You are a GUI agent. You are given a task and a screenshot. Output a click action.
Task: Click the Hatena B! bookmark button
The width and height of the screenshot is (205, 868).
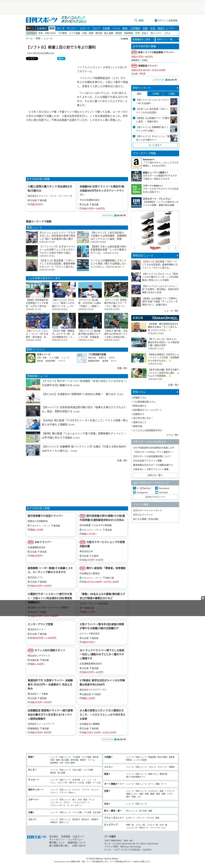(61, 59)
